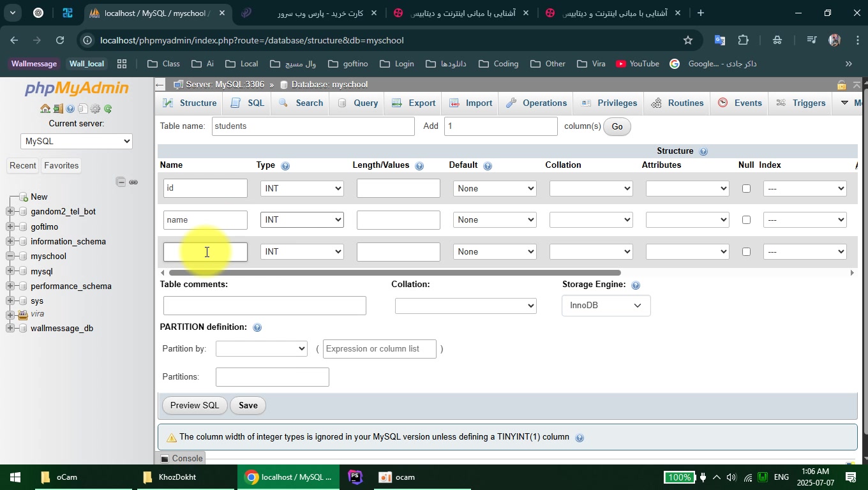Click the help icon beside Structure header
The image size is (868, 490).
coord(703,152)
